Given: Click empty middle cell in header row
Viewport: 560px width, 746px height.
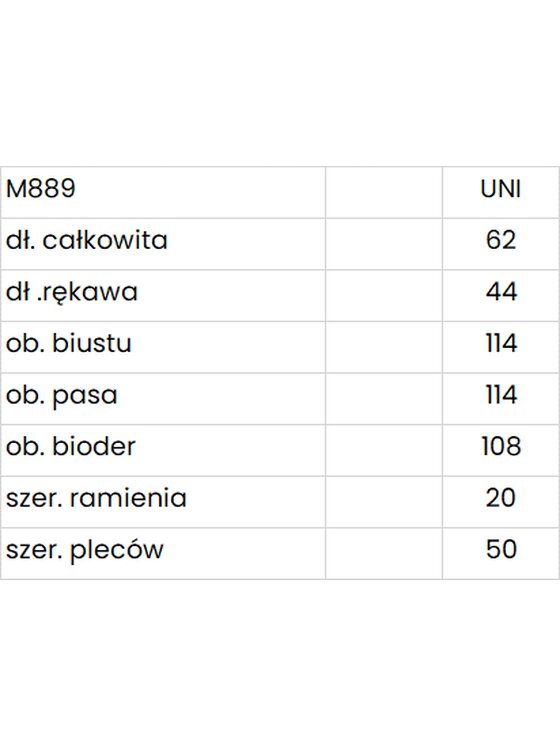Looking at the screenshot, I should coord(384,193).
